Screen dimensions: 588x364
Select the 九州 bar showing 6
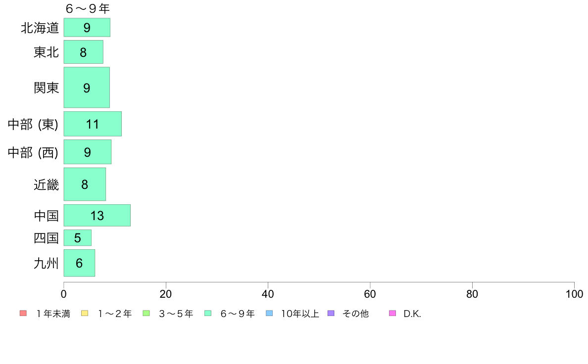point(79,263)
